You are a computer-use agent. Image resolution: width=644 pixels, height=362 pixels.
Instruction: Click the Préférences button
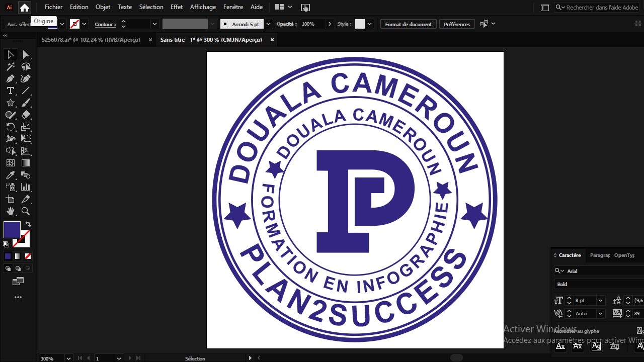[x=457, y=24]
